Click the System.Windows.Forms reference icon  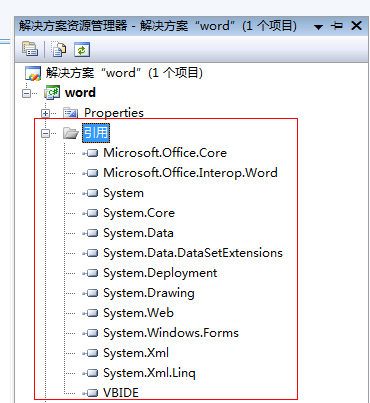coord(91,333)
